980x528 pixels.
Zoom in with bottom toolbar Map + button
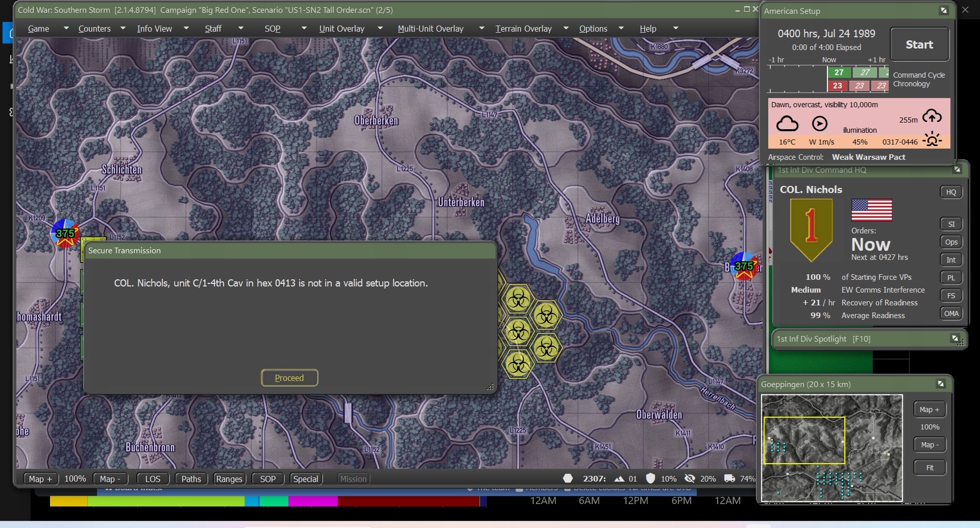(x=41, y=479)
